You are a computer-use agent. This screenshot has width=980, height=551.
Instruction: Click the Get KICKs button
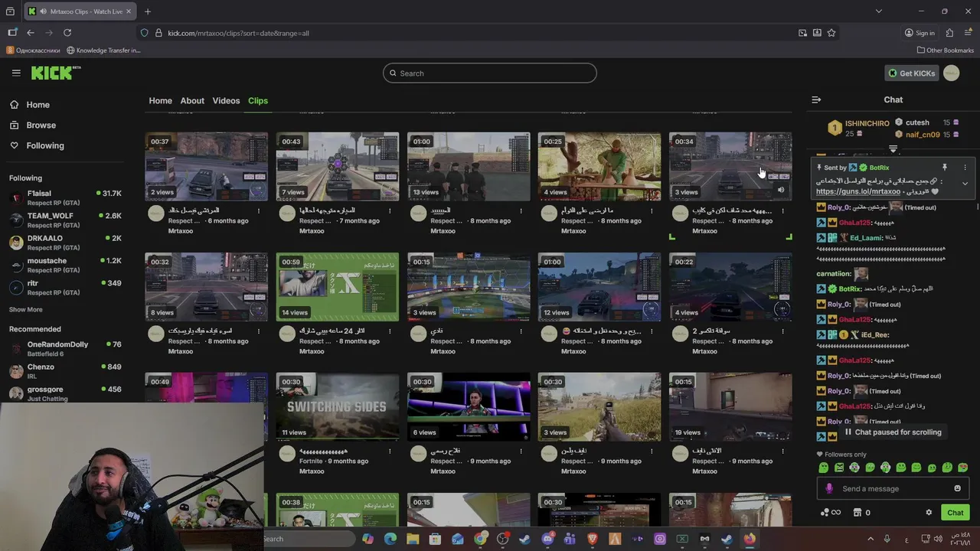pyautogui.click(x=911, y=73)
